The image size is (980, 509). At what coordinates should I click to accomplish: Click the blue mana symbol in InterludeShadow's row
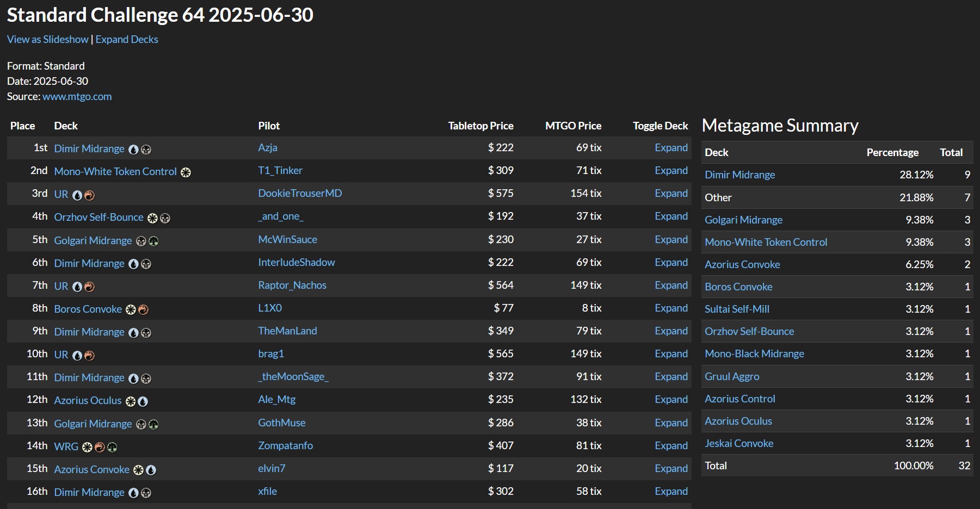coord(133,264)
